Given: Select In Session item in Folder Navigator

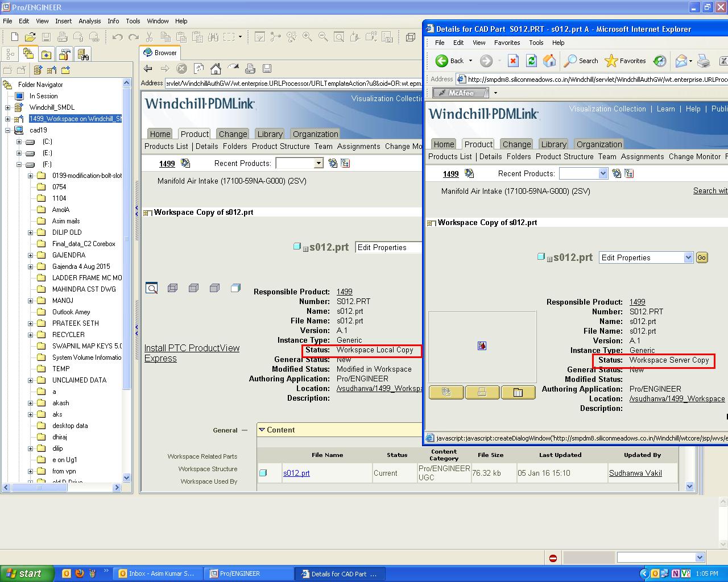Looking at the screenshot, I should [x=44, y=96].
